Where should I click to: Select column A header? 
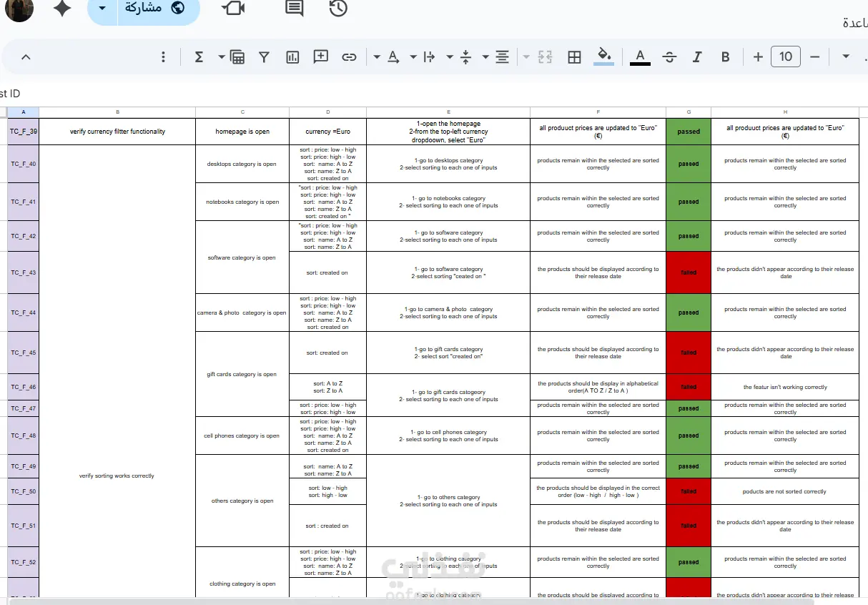click(24, 112)
